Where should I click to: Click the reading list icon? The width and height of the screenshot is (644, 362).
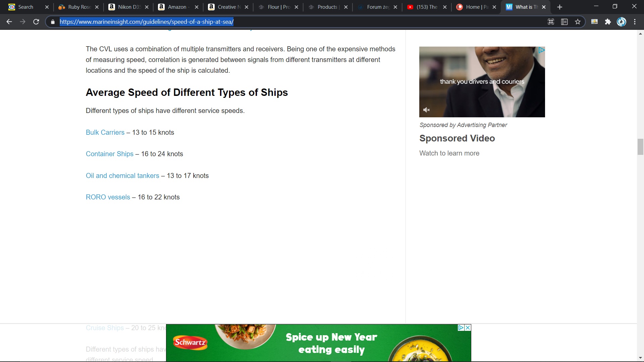coord(564,22)
